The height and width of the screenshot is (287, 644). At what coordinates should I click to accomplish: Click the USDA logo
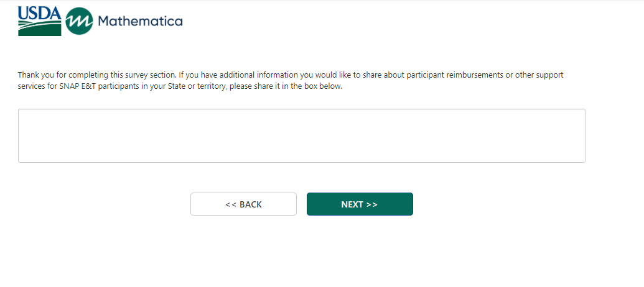click(40, 20)
